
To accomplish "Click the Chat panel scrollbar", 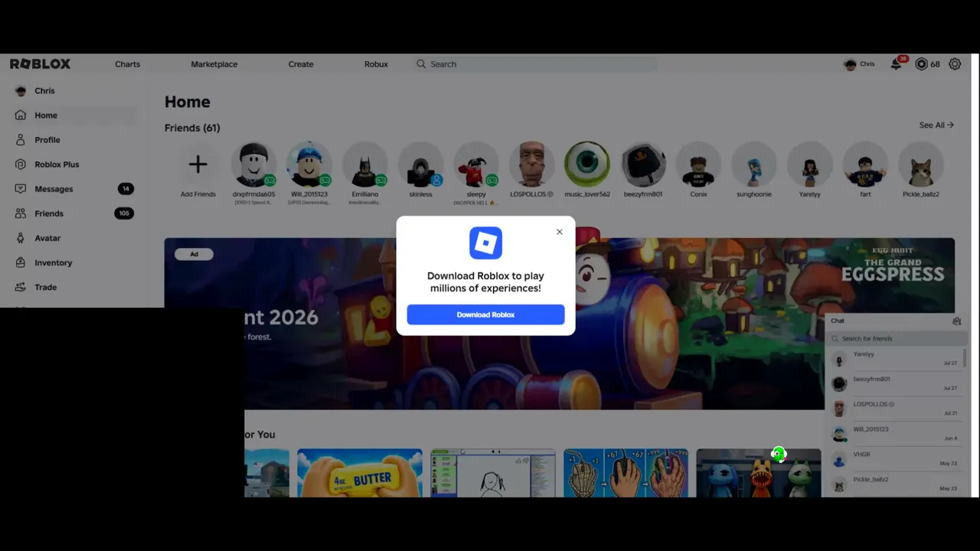I will click(x=965, y=357).
